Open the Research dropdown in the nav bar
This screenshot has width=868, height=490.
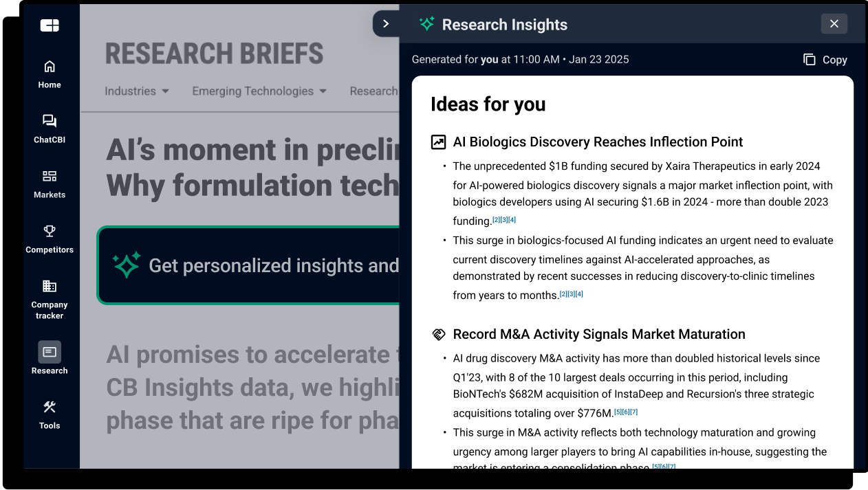click(374, 91)
